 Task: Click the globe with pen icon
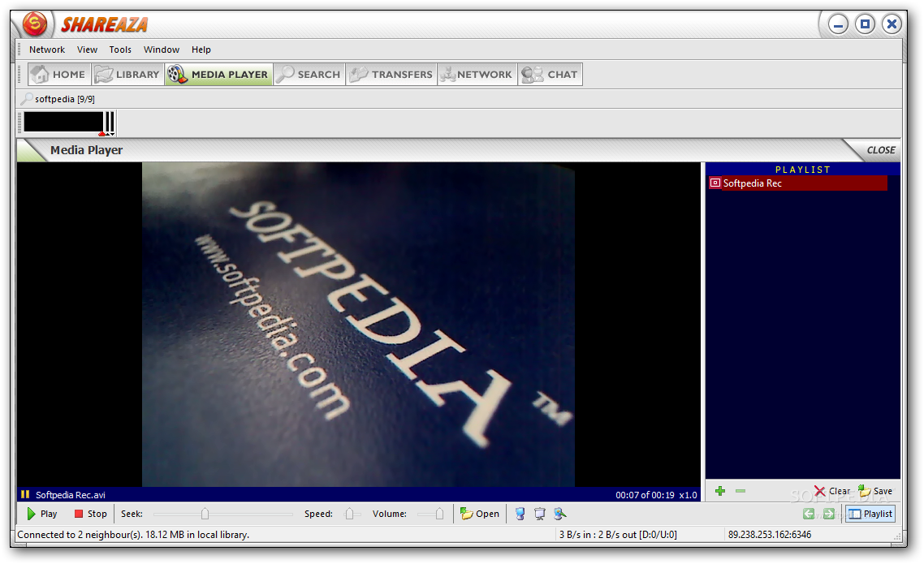559,514
